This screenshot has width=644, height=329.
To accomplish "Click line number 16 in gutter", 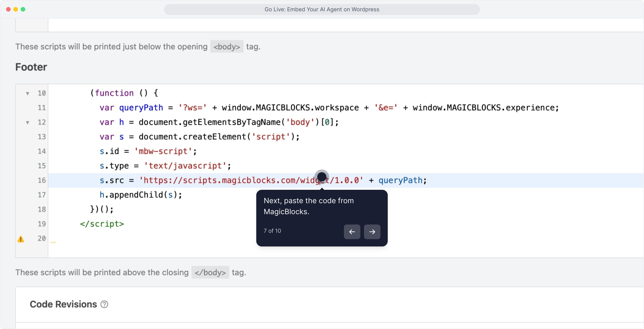I will coord(42,180).
